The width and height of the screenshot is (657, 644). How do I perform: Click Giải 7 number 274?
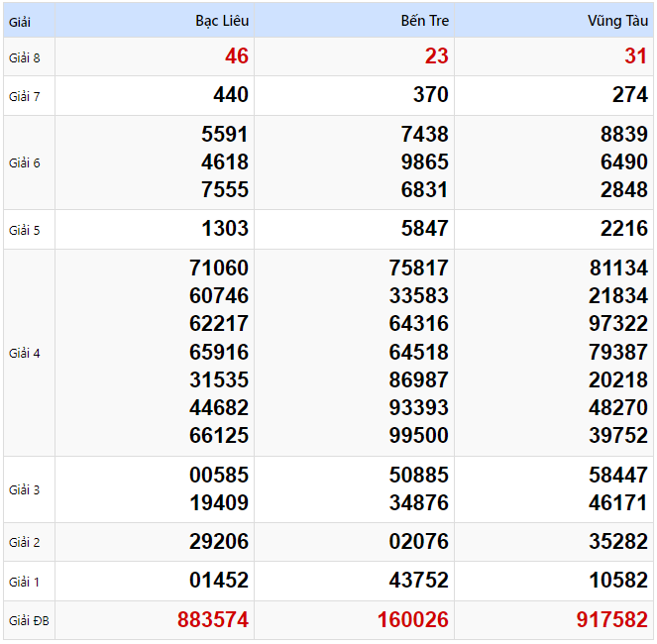coord(630,96)
